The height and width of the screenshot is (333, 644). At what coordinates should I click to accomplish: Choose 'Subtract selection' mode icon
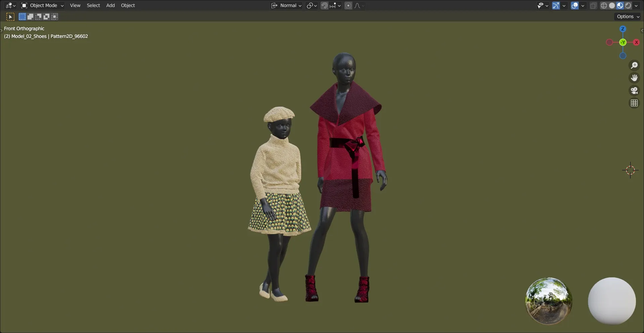[38, 16]
